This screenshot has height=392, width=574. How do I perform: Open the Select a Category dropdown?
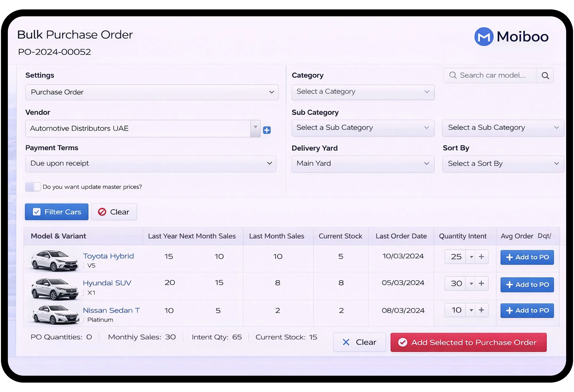point(363,92)
